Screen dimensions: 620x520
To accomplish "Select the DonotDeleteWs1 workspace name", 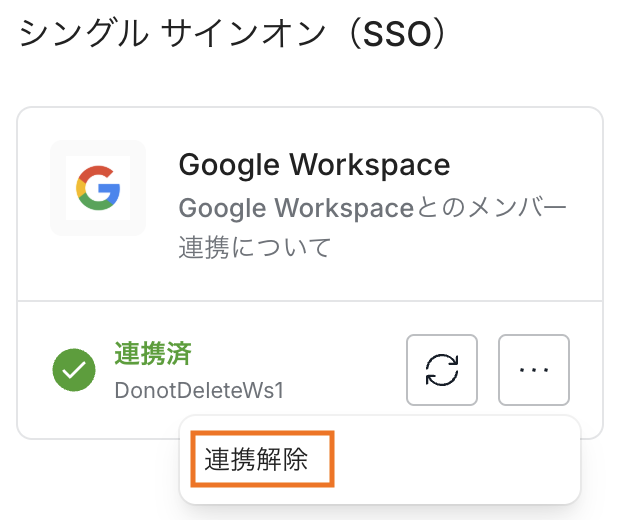I will click(x=199, y=390).
